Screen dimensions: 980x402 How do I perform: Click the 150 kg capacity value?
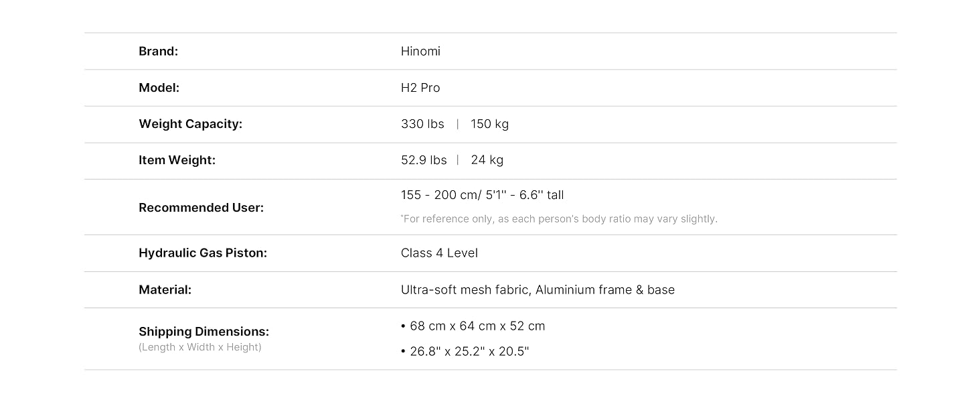(x=489, y=124)
